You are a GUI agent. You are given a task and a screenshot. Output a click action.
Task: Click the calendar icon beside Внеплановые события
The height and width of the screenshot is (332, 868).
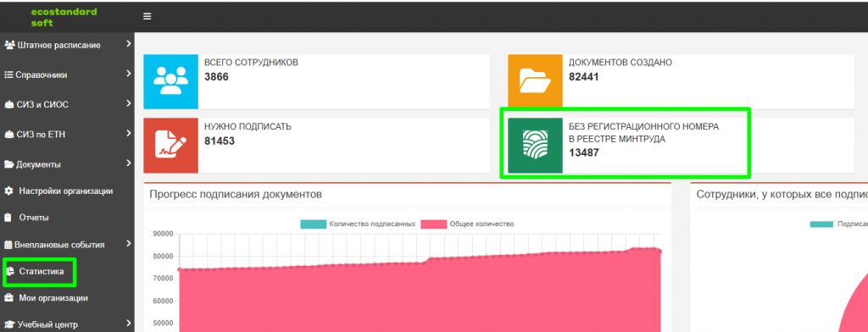pyautogui.click(x=8, y=244)
